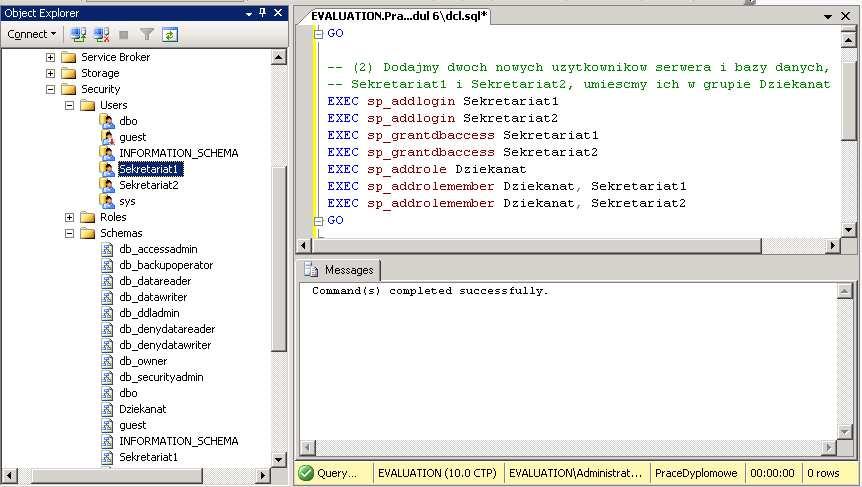The height and width of the screenshot is (487, 862).
Task: Select the dbo schema under Schemas
Action: pos(128,393)
